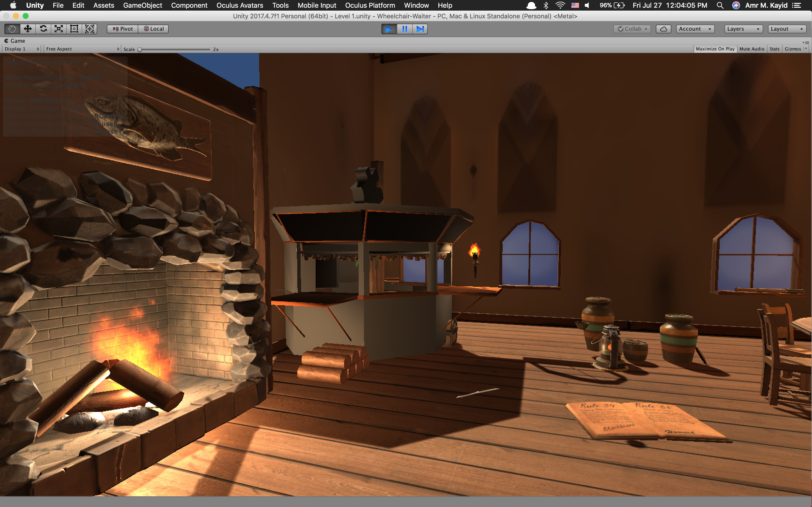Open the Layout dropdown

[786, 29]
